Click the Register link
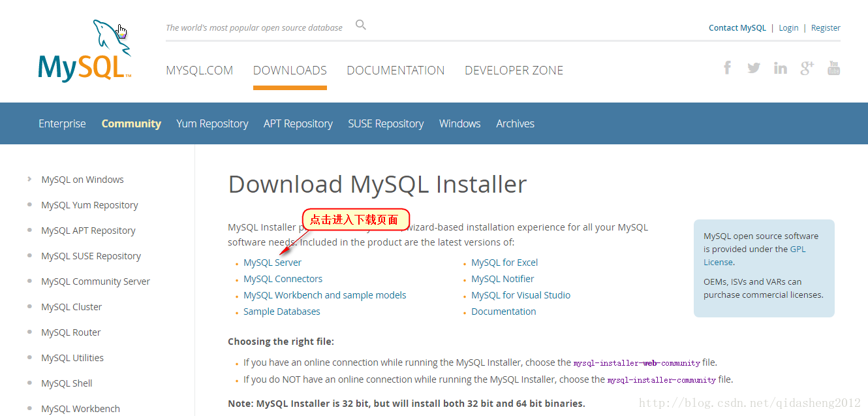The image size is (868, 416). (826, 28)
